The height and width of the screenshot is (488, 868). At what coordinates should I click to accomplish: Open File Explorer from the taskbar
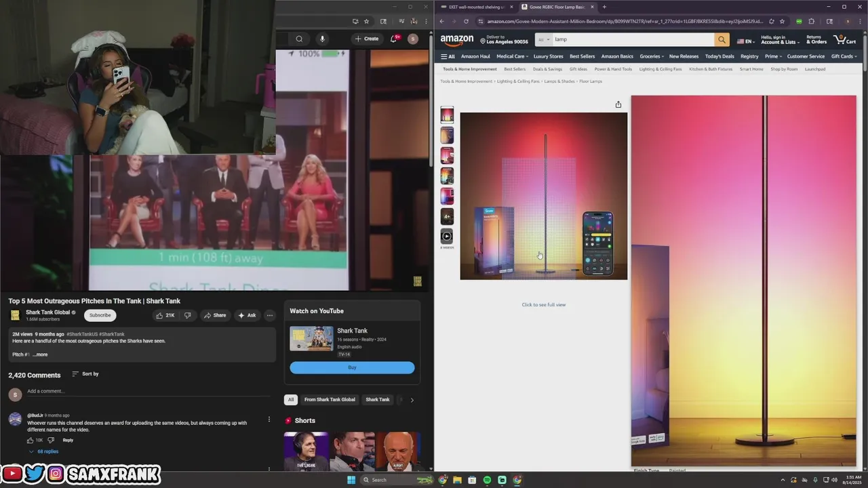457,480
